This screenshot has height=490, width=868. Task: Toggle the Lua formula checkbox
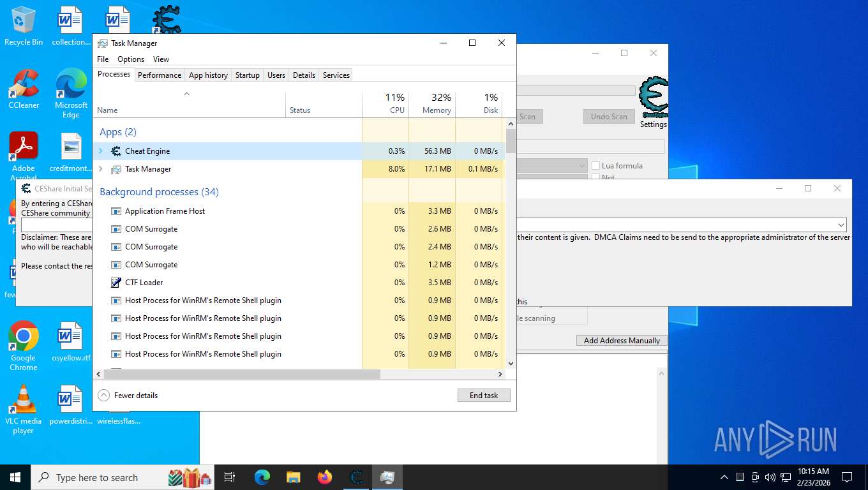tap(595, 166)
